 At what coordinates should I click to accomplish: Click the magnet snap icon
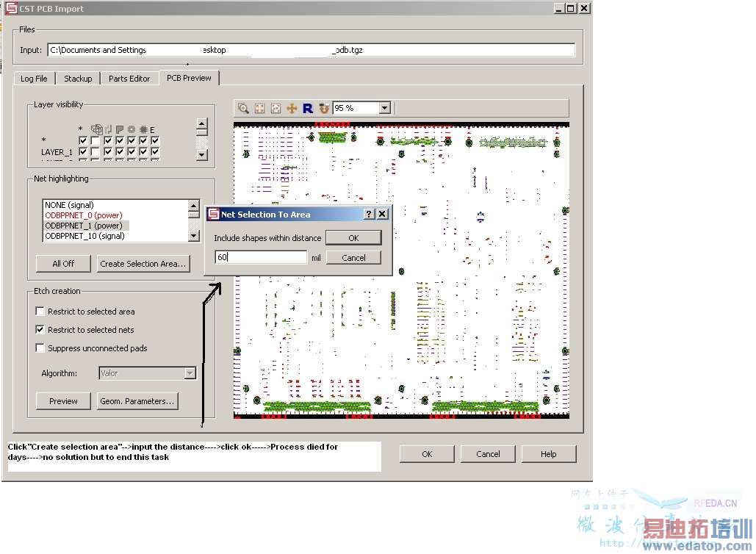[x=324, y=109]
